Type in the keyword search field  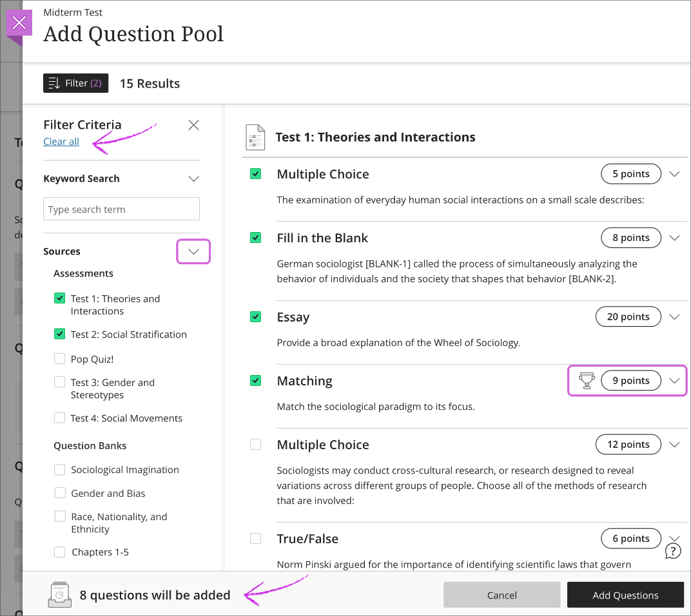121,209
